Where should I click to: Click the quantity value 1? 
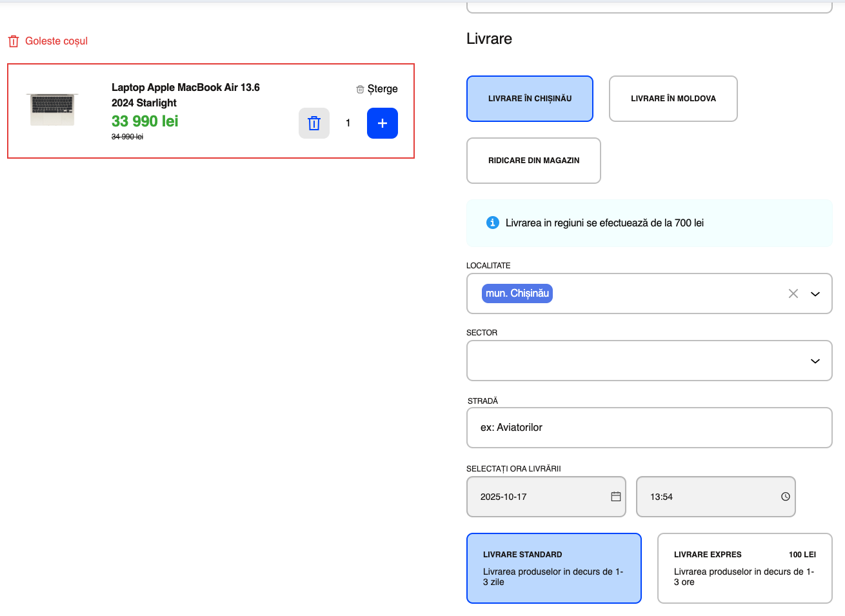pos(348,123)
